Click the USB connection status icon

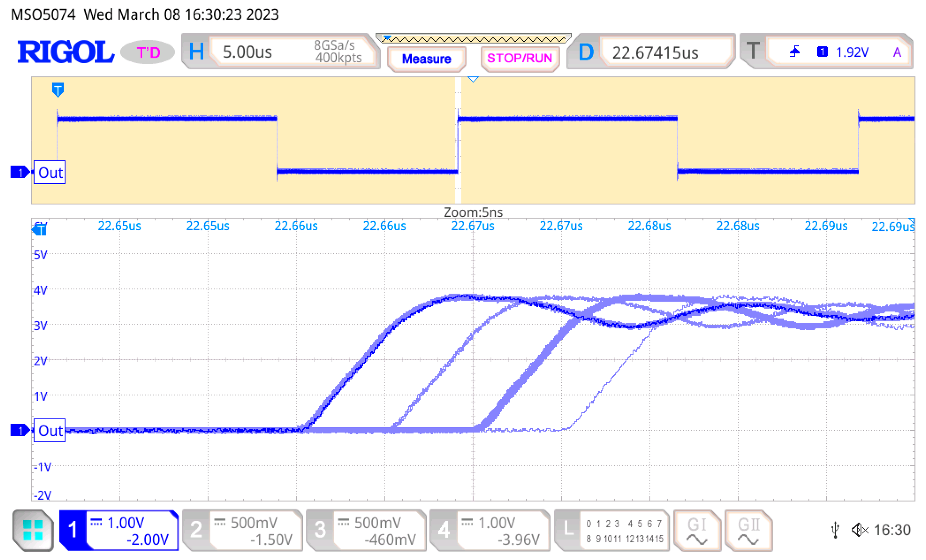click(835, 530)
